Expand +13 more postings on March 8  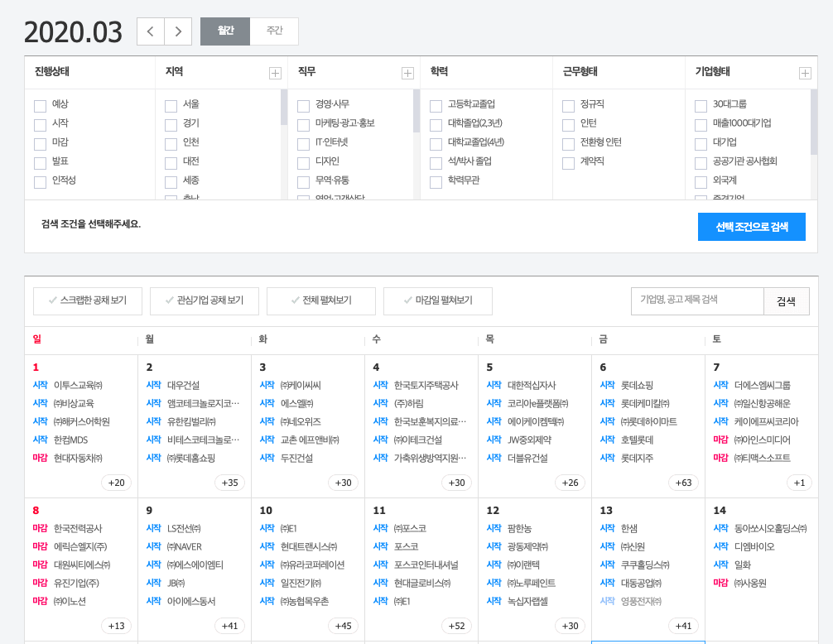coord(117,626)
